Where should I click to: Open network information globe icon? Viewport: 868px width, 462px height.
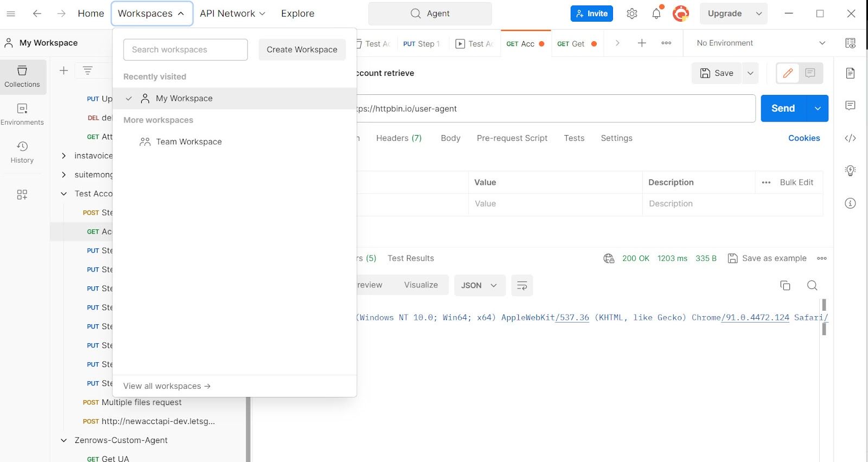click(609, 259)
